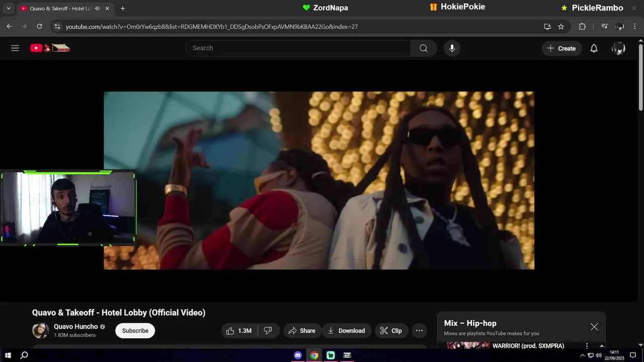Click the video title Hotel Lobby (Official Video)
644x362 pixels.
pyautogui.click(x=119, y=313)
